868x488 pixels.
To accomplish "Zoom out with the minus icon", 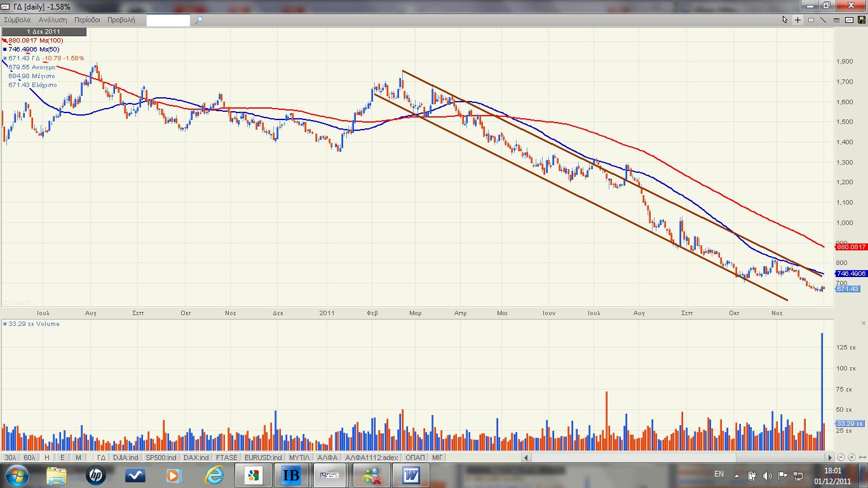I will click(841, 457).
